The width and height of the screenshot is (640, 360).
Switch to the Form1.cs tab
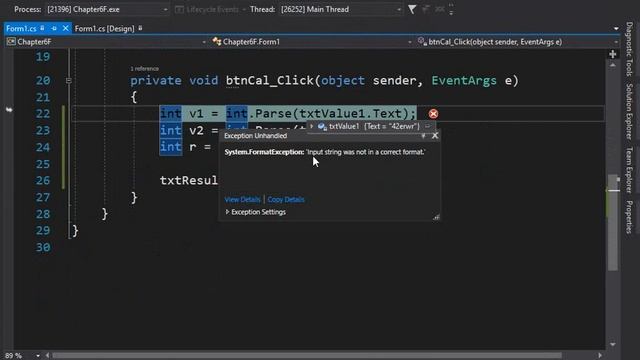[x=21, y=29]
